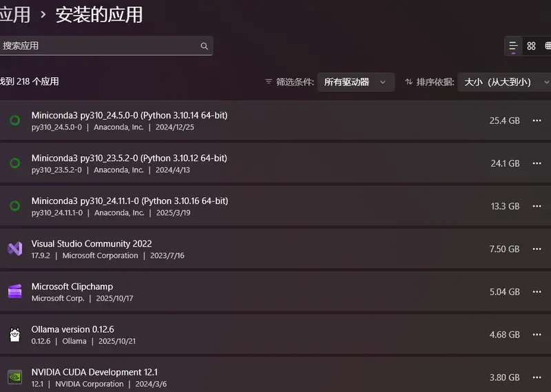Open more options for Microsoft Clipchamp

[537, 292]
